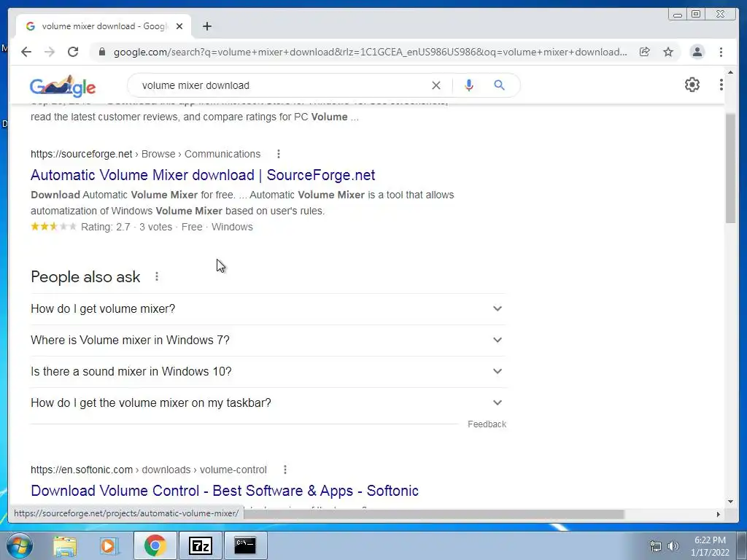
Task: Open options dots beside People also ask
Action: (157, 276)
